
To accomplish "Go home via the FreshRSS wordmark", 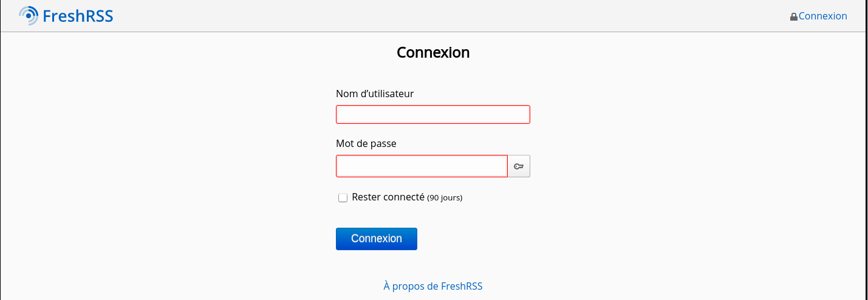I will (x=77, y=16).
